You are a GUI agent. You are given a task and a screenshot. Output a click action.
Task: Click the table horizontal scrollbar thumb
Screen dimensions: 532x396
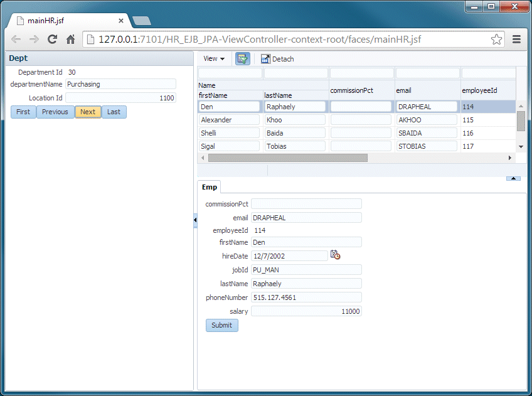click(288, 158)
